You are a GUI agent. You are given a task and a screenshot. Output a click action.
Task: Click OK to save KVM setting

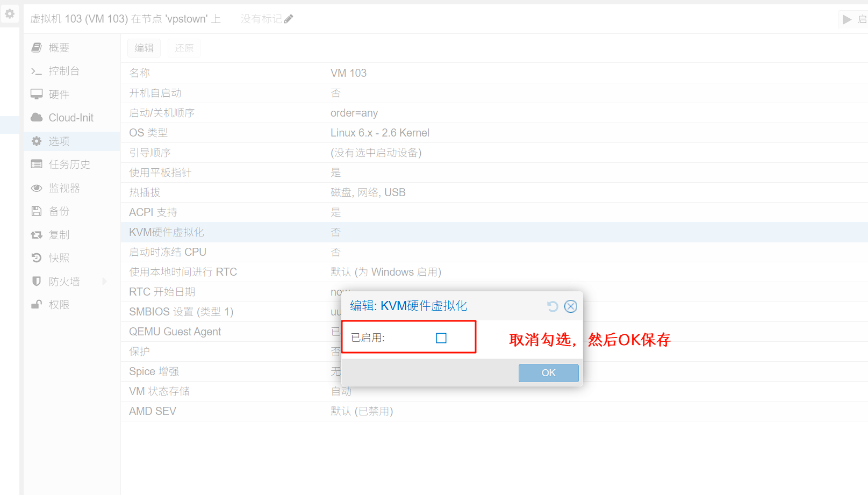[548, 373]
